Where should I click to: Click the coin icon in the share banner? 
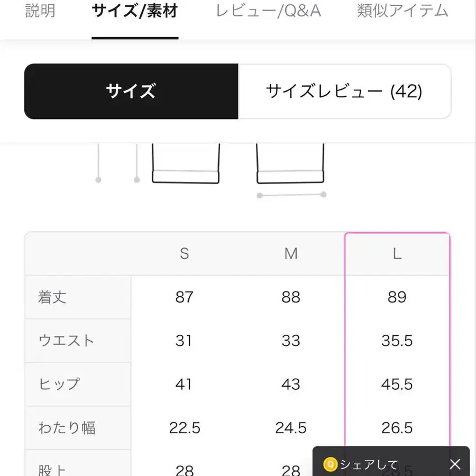(331, 464)
